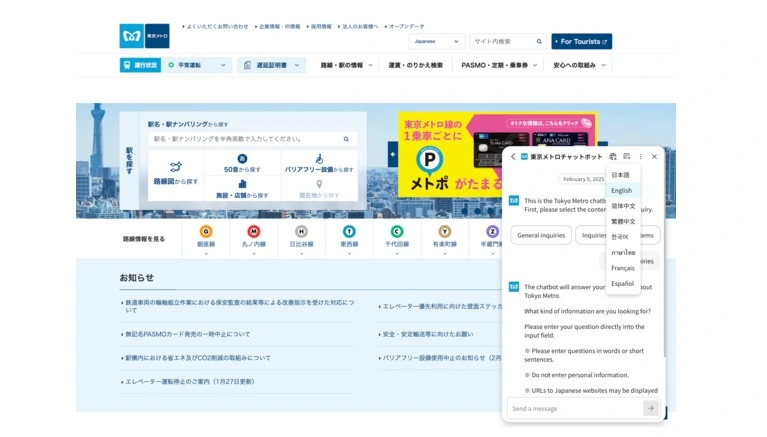Screen dimensions: 767x437
Task: Click the Send a message field
Action: pyautogui.click(x=575, y=408)
